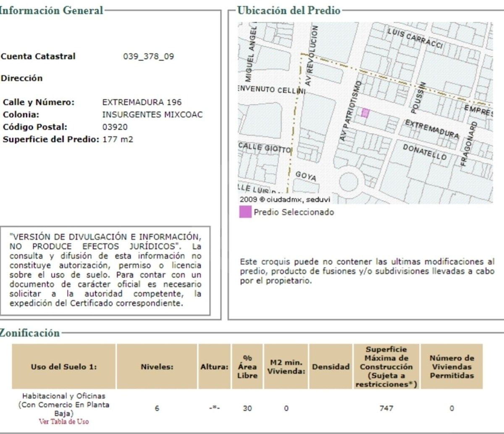Select the Altura column header
The image size is (504, 434).
pos(214,366)
